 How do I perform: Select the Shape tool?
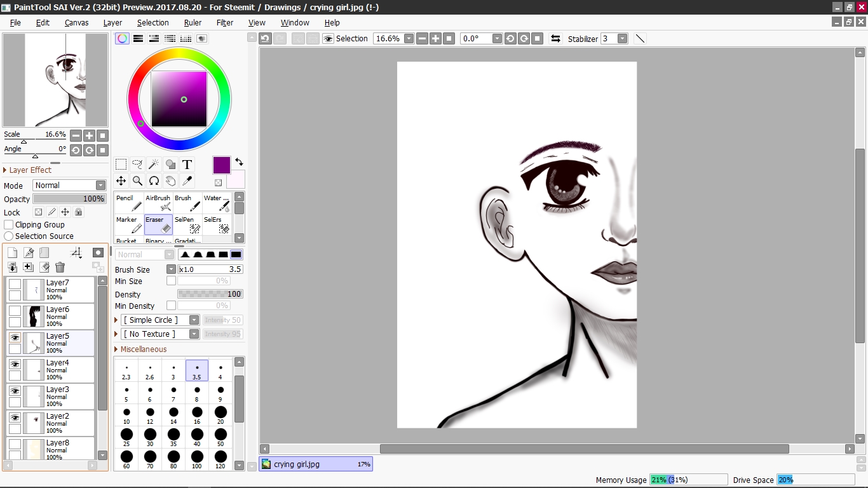click(170, 165)
